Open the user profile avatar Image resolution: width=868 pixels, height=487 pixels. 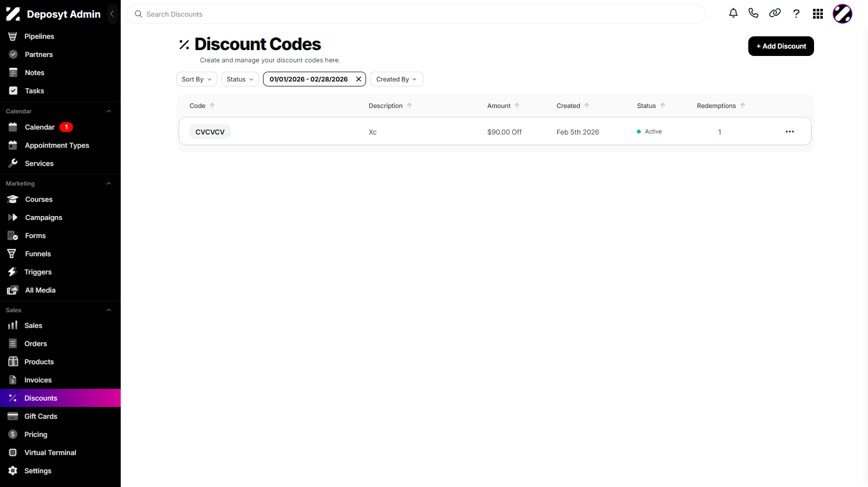click(x=842, y=14)
